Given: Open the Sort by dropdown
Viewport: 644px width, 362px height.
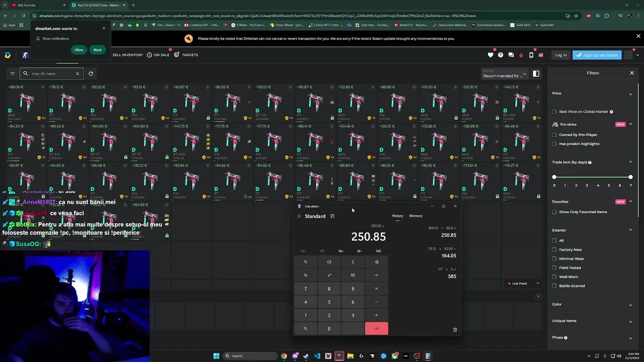Looking at the screenshot, I should (x=504, y=74).
